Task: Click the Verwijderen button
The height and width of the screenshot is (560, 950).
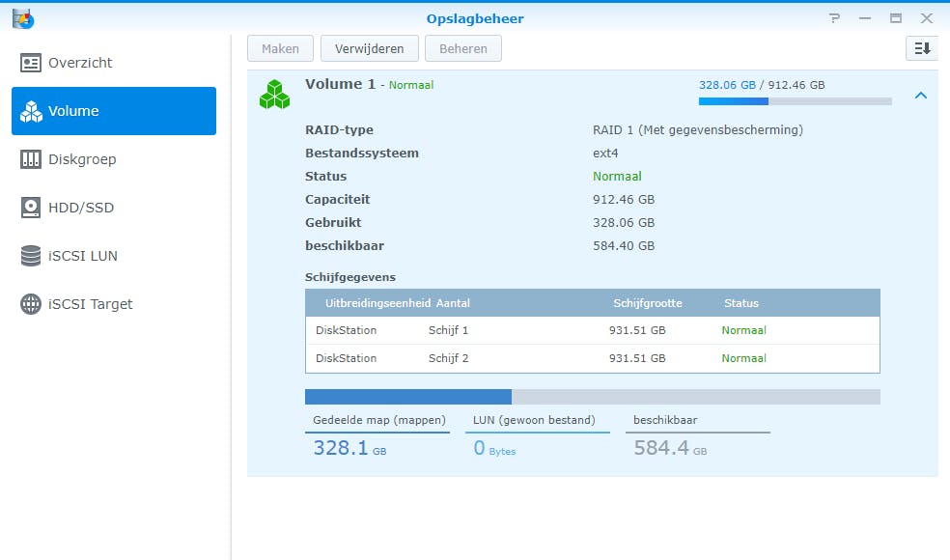Action: pos(370,48)
